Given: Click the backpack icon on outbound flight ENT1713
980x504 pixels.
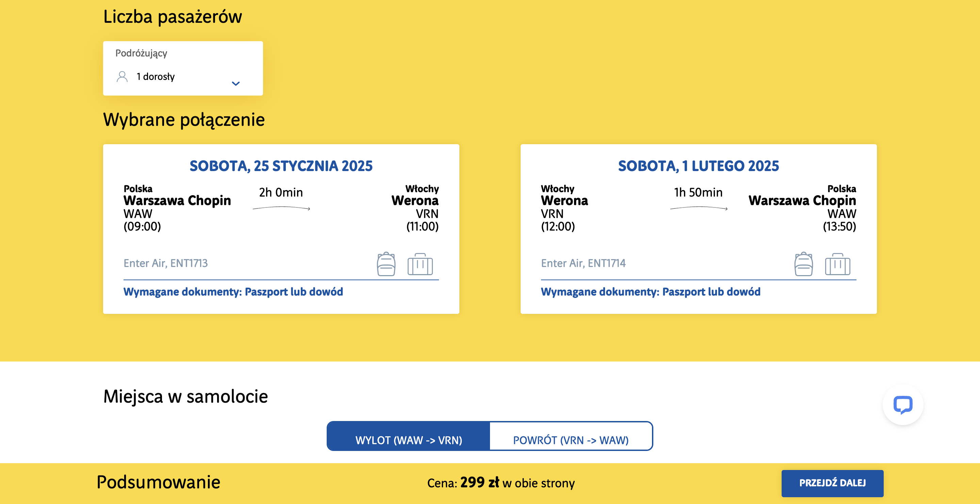Looking at the screenshot, I should (386, 264).
